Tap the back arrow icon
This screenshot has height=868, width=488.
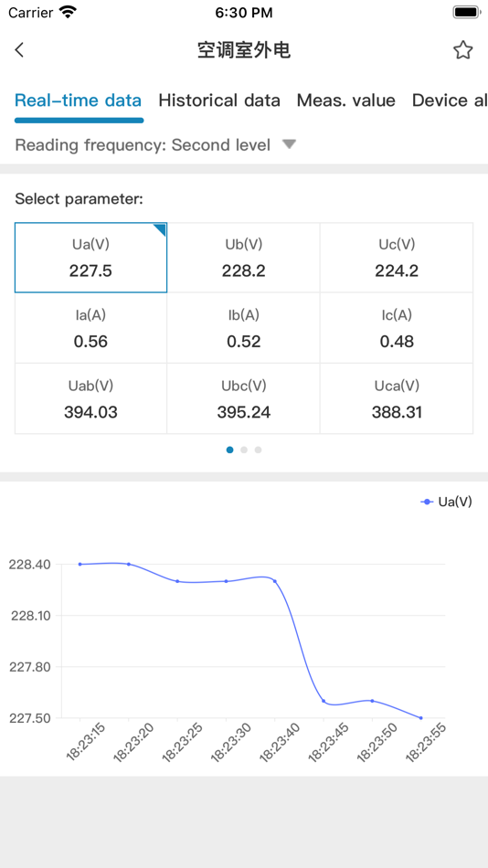(x=19, y=50)
